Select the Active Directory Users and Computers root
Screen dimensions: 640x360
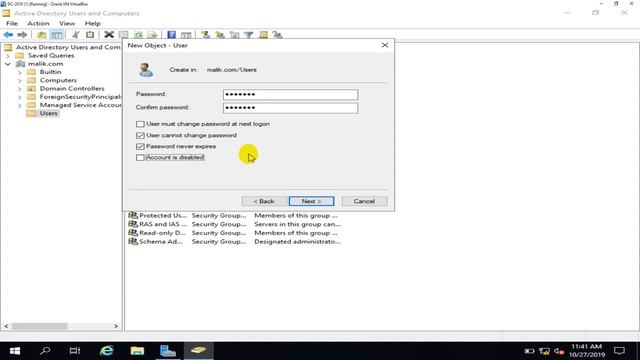coord(68,47)
